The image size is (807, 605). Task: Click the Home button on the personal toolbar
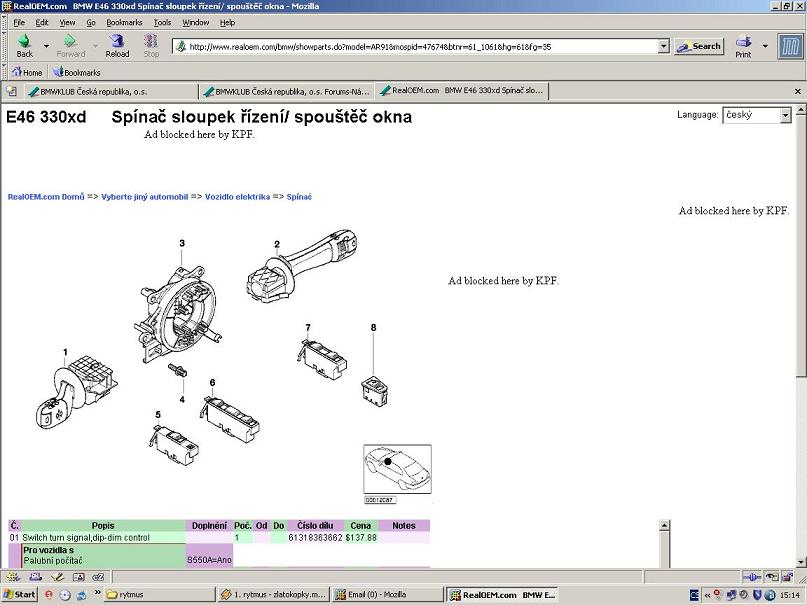click(x=27, y=73)
